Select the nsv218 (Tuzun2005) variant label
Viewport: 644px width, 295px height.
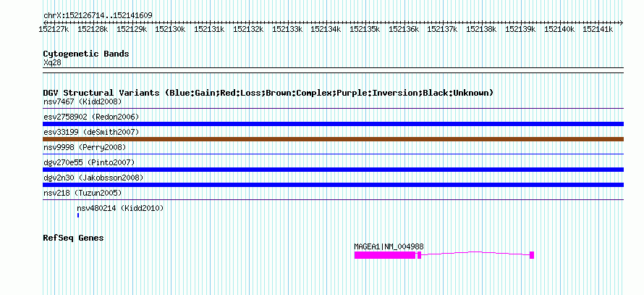[82, 193]
